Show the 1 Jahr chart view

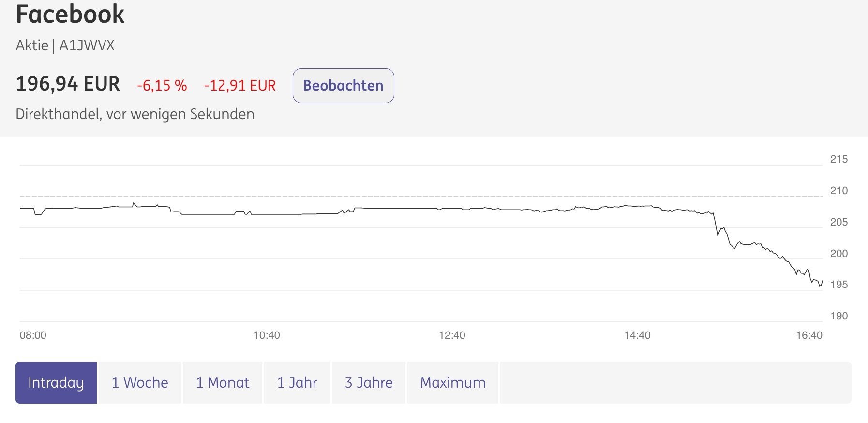pyautogui.click(x=297, y=382)
